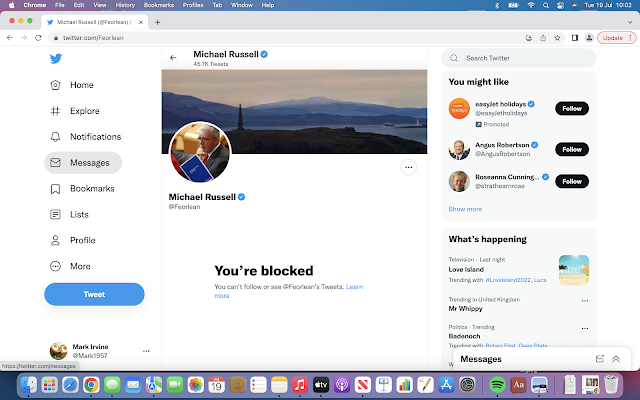
Task: Toggle the Chrome side panel
Action: (575, 38)
